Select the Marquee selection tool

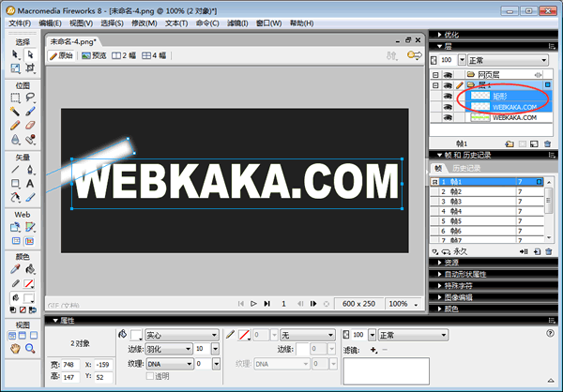16,97
